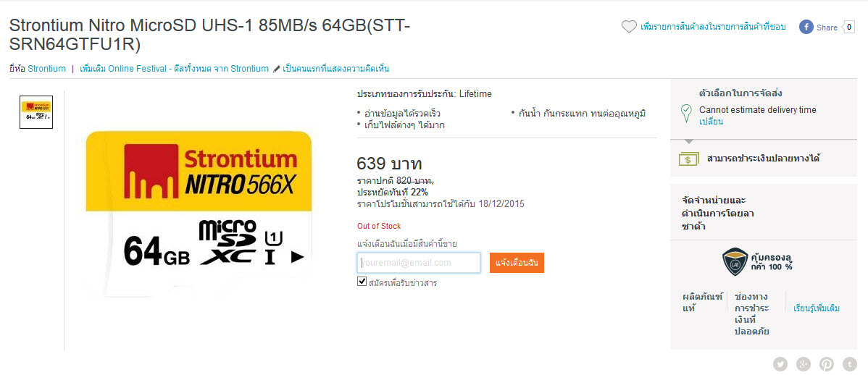Click the Facebook share count box

[848, 27]
